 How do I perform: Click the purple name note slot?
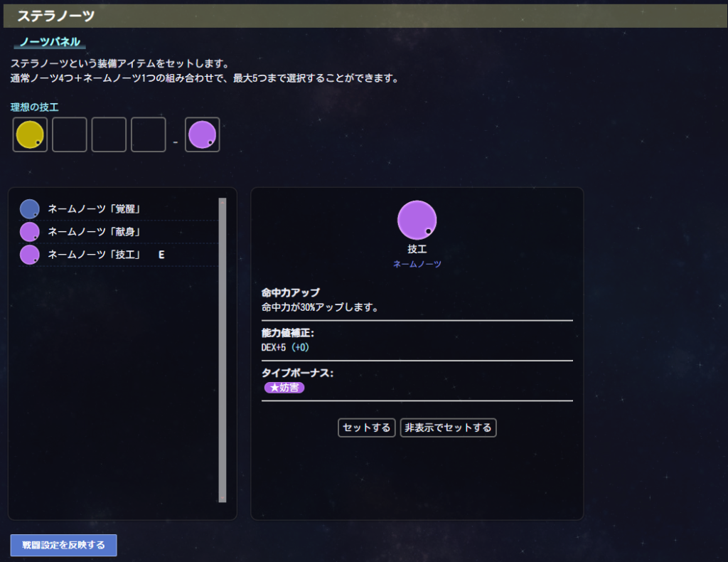(202, 134)
